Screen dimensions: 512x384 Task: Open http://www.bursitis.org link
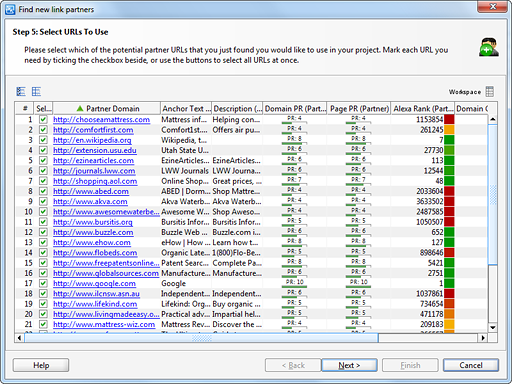click(93, 222)
